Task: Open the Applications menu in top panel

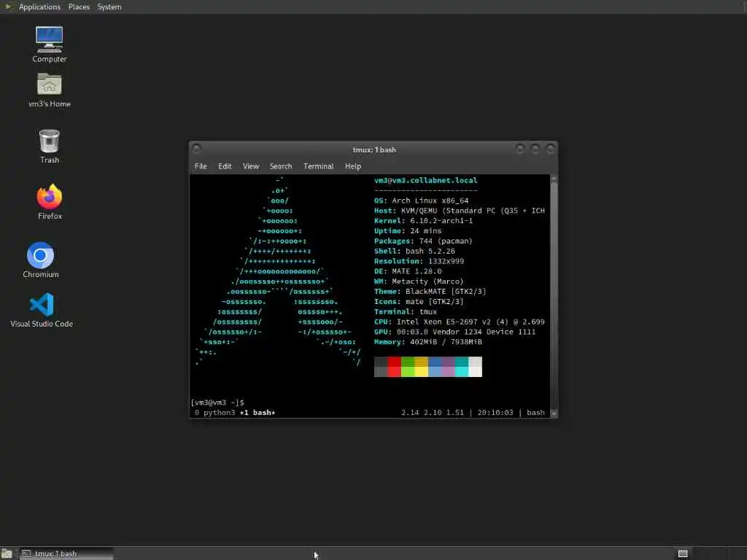Action: coord(39,7)
